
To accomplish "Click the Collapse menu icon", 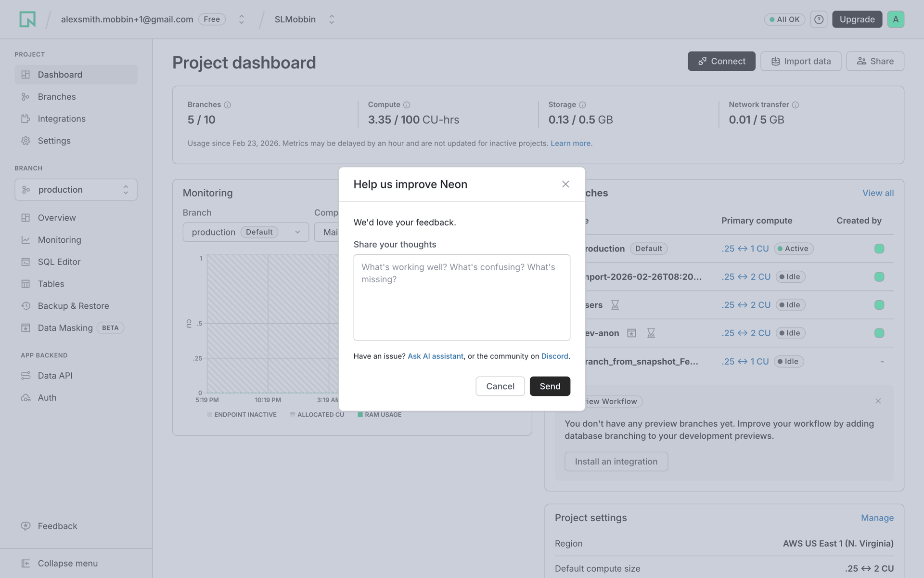I will pos(26,564).
